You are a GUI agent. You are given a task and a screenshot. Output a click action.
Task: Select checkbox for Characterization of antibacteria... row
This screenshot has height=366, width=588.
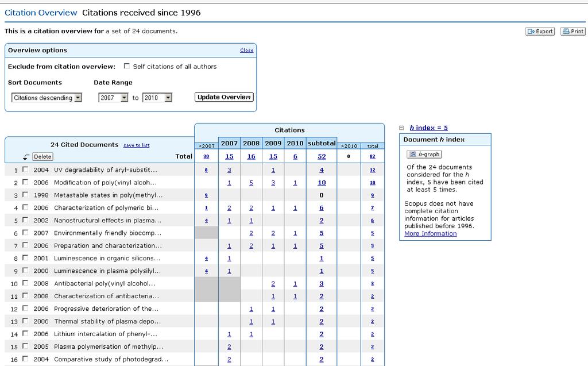click(x=25, y=296)
